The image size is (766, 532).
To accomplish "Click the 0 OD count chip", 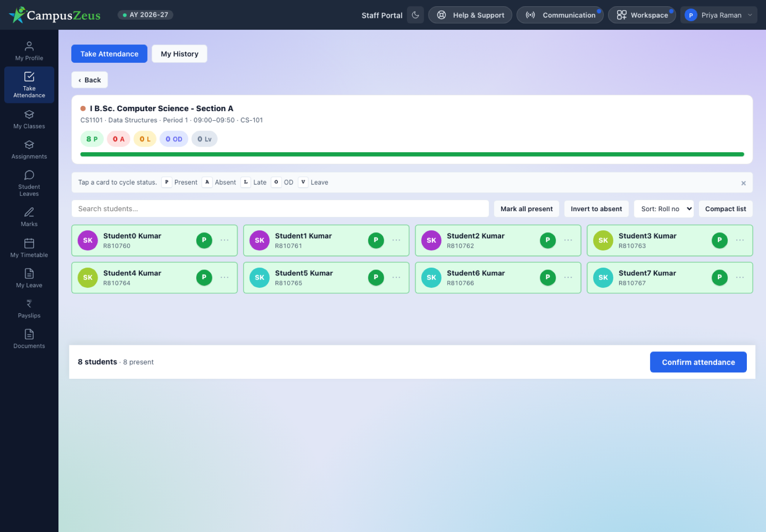I will pyautogui.click(x=174, y=139).
